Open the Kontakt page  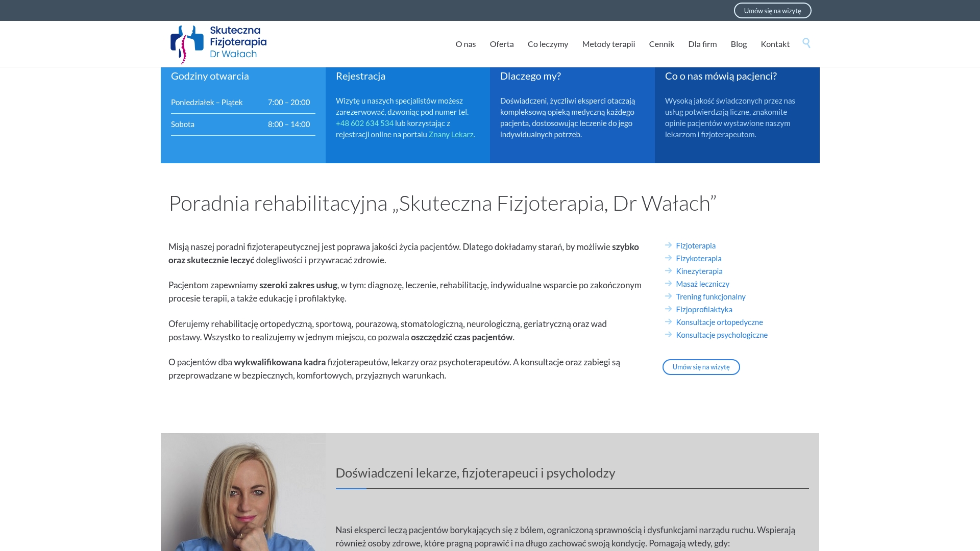point(775,44)
